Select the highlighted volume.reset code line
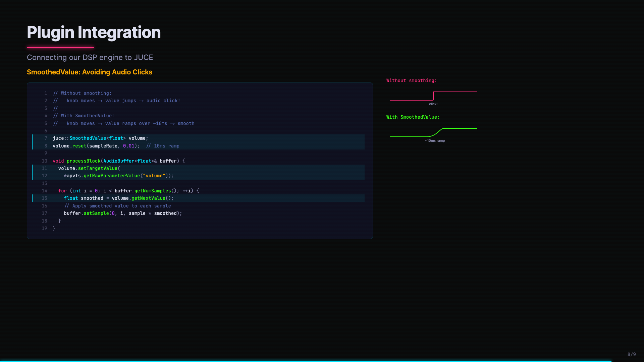 [116, 146]
